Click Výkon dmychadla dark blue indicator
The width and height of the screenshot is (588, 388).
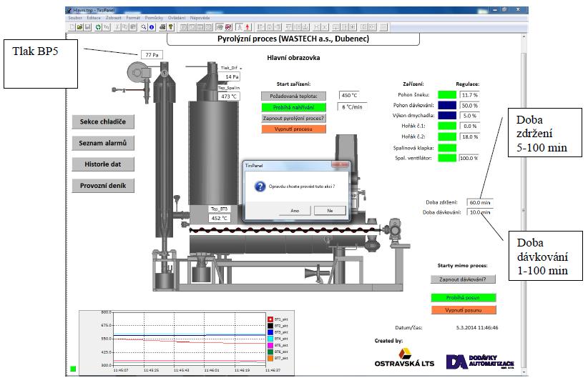[x=447, y=116]
